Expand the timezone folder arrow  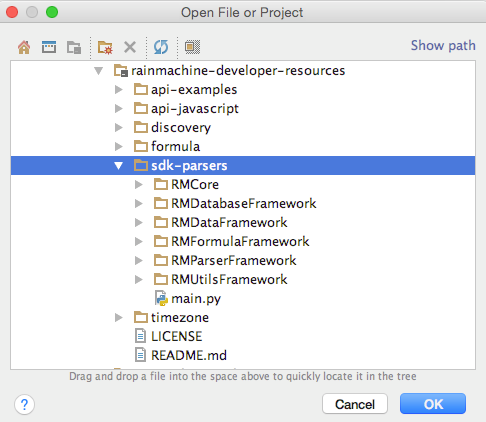click(118, 317)
